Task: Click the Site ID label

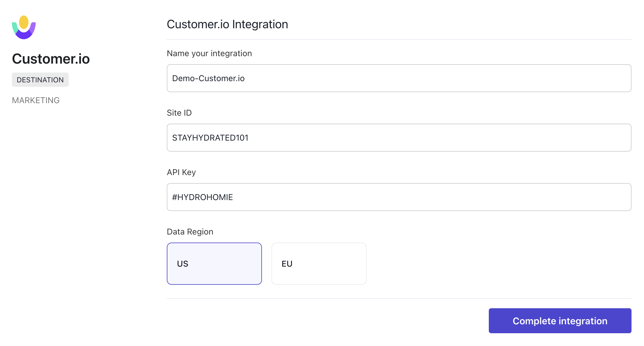Action: click(179, 113)
